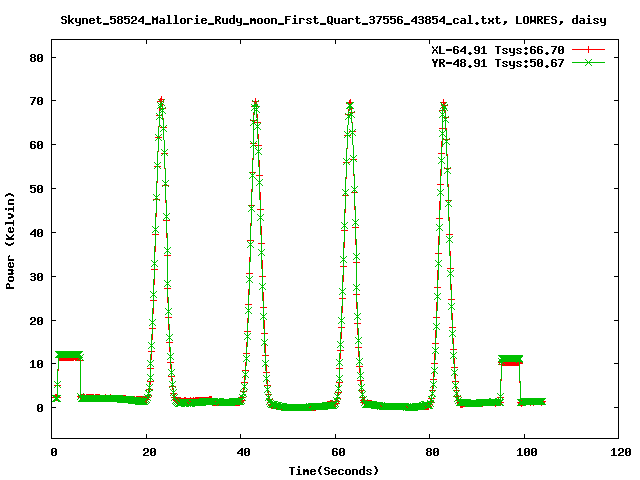Click y-axis tick label 10
640x480 pixels.
[x=36, y=364]
